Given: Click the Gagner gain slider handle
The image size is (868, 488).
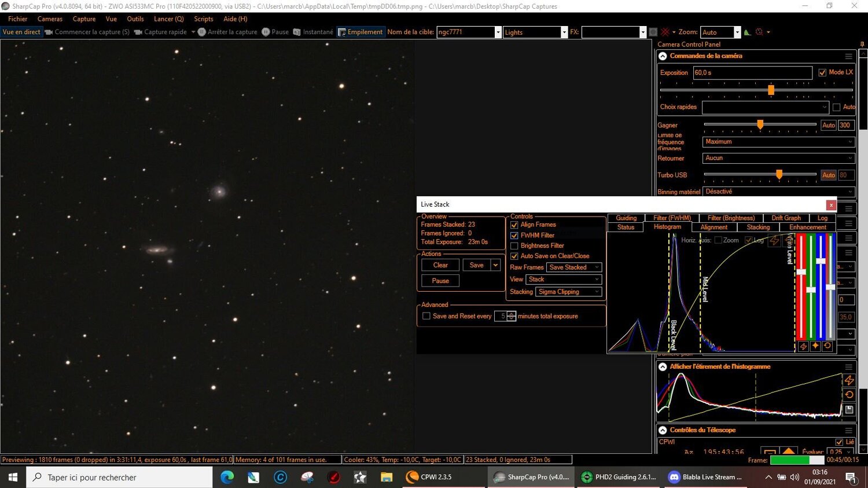Looking at the screenshot, I should click(x=760, y=124).
